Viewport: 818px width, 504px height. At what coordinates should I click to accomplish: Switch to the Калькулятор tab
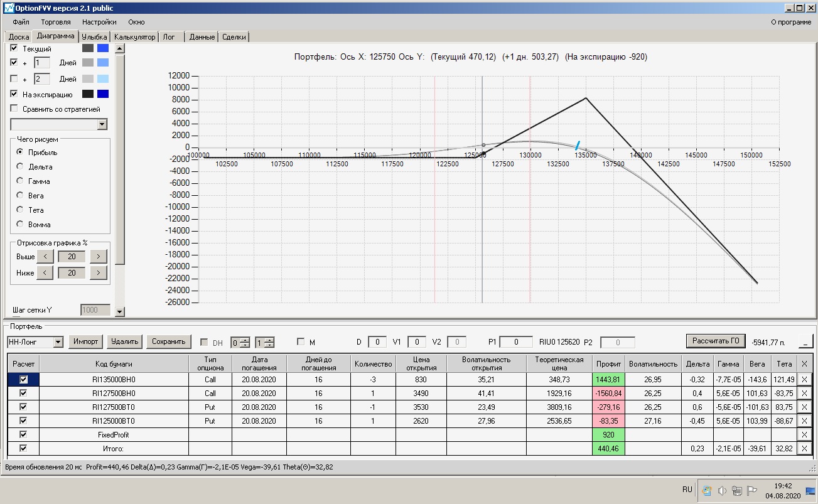134,37
